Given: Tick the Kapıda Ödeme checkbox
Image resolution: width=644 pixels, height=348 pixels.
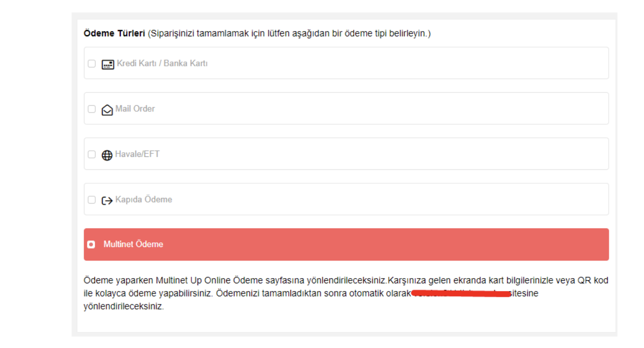Looking at the screenshot, I should pos(92,200).
